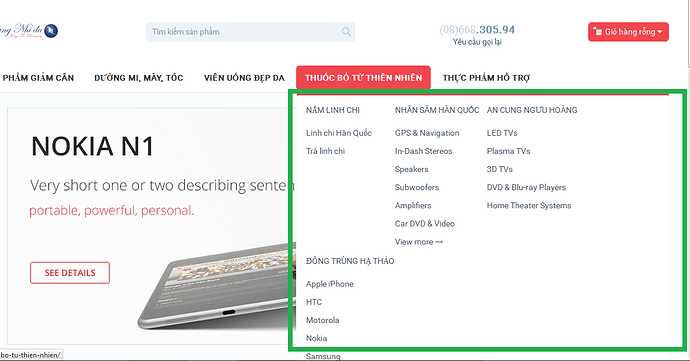Open THỰC PHẨM HỖ TRỢ menu

(x=486, y=78)
